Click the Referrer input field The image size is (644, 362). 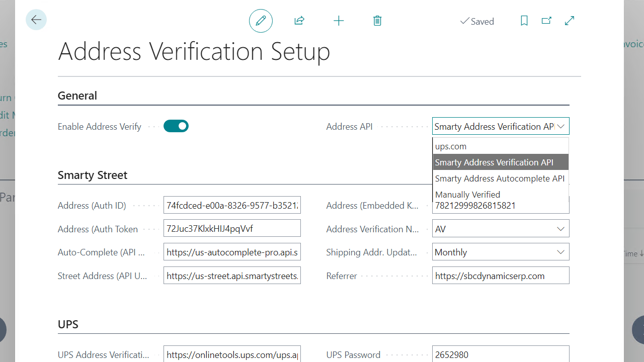[501, 275]
